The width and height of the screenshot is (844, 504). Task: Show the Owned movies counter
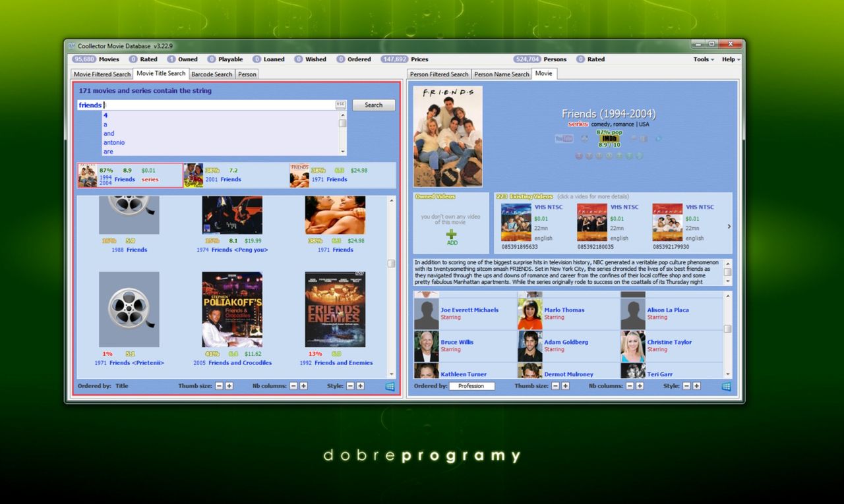click(182, 59)
